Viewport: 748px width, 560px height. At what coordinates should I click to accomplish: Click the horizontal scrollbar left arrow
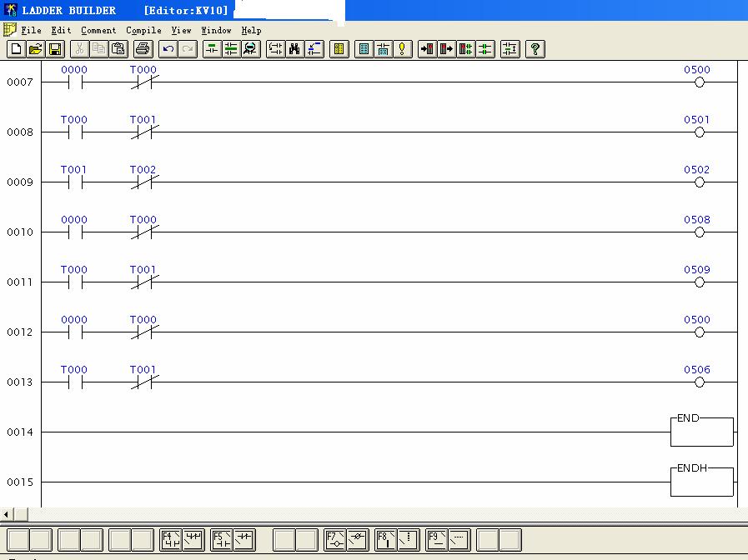click(6, 515)
